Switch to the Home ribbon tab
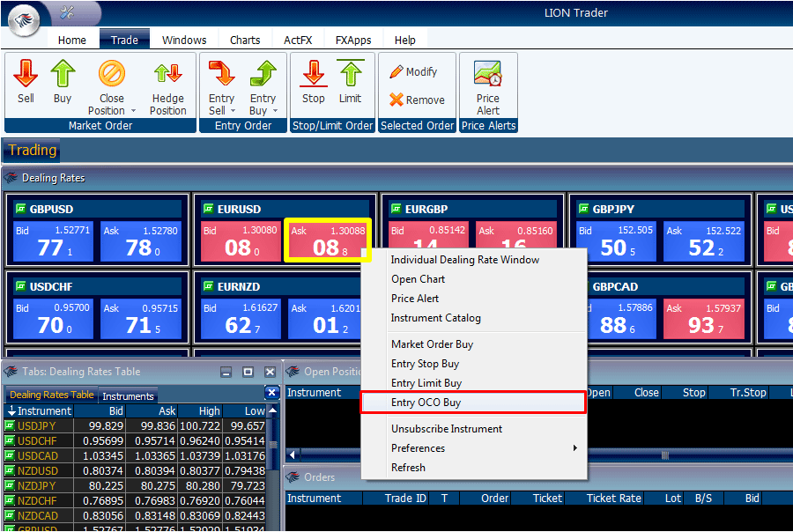This screenshot has height=532, width=793. (72, 40)
